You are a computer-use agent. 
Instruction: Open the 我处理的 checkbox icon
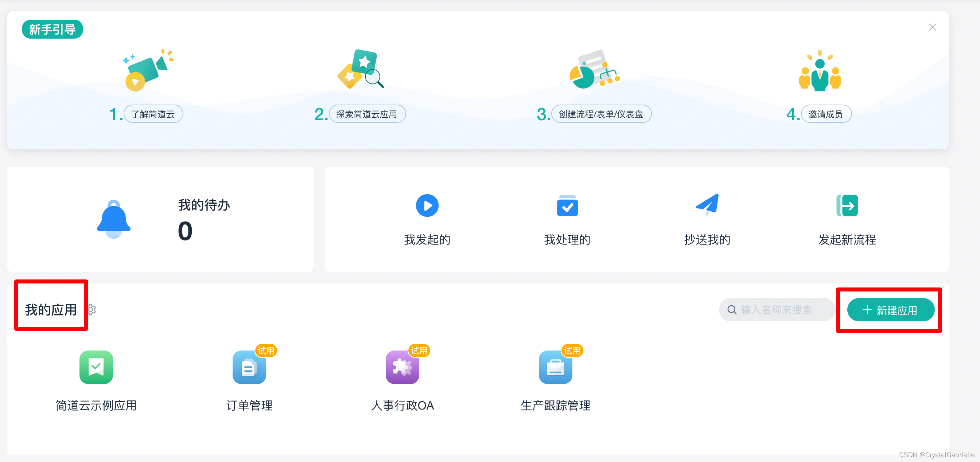[567, 205]
